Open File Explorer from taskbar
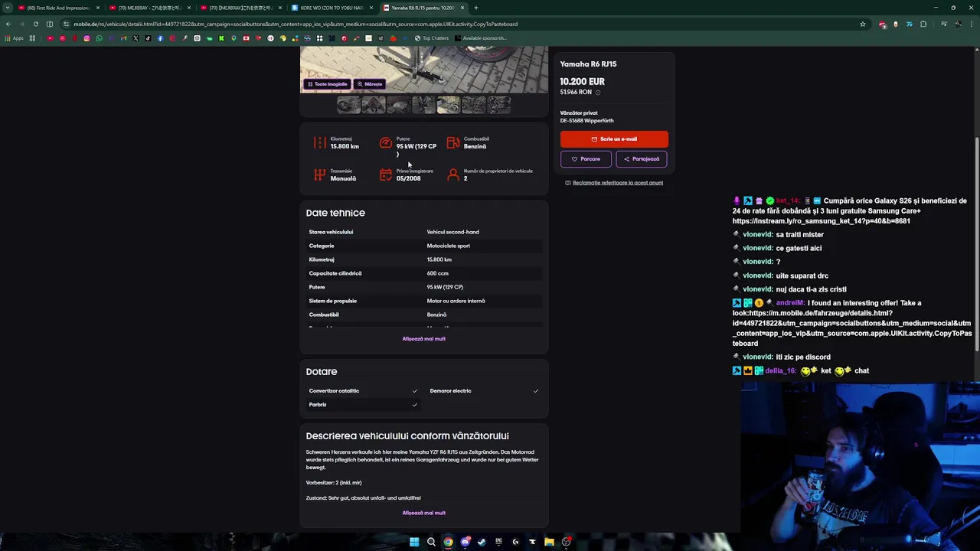980x551 pixels. tap(549, 542)
